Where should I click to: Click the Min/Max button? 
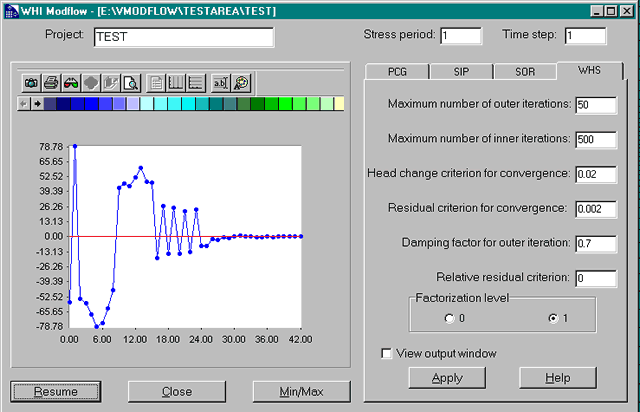301,392
